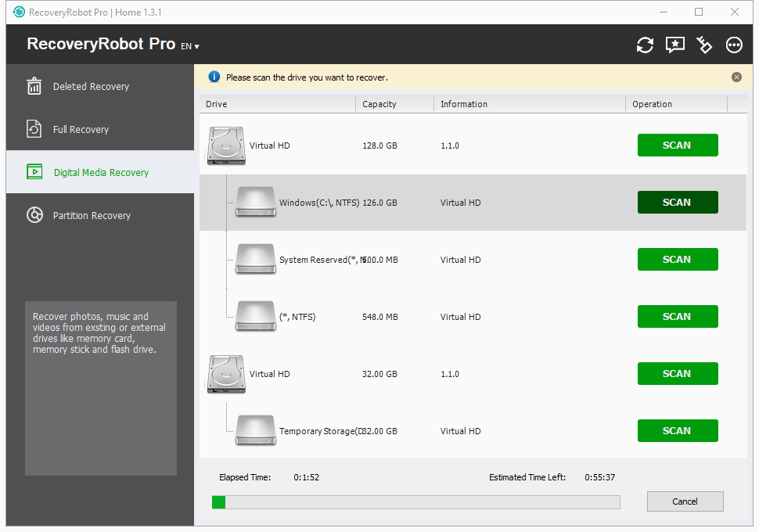Click the 32.00 GB Virtual HD disk icon
This screenshot has width=759, height=532.
coord(226,374)
